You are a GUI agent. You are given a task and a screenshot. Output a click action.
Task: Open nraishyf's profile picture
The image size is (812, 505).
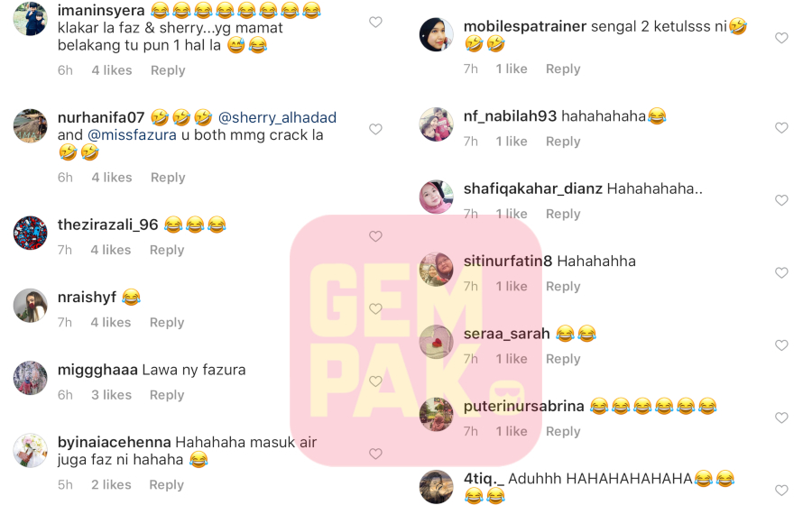tap(30, 306)
